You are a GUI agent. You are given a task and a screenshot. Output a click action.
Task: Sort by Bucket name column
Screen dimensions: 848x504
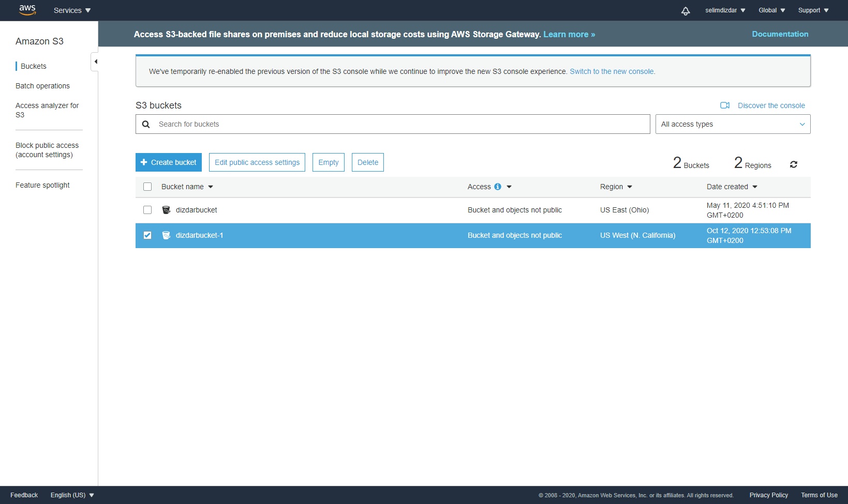[x=187, y=187]
